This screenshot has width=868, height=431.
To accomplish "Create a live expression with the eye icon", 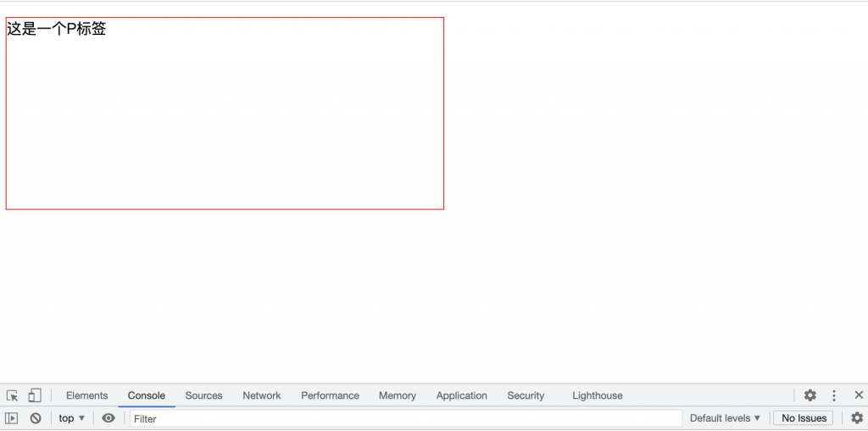I will point(108,418).
